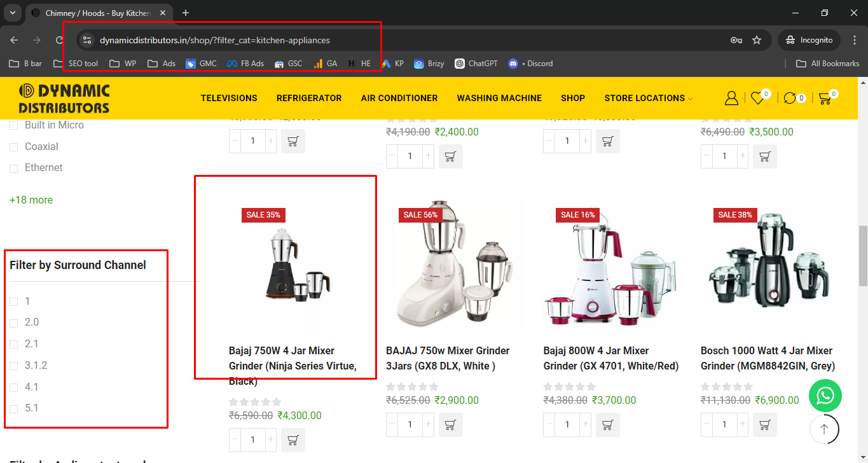Check the Coaxial filter checkbox
This screenshot has height=463, width=868.
tap(13, 148)
